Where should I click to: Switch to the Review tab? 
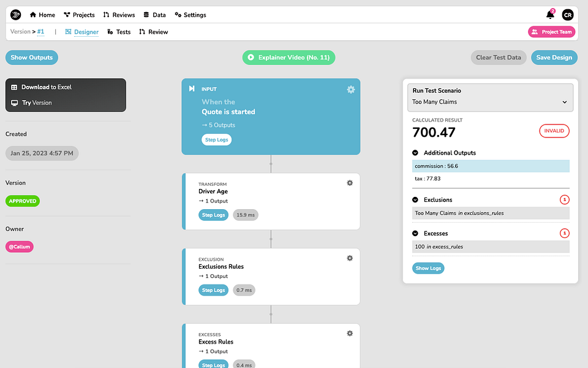(153, 32)
